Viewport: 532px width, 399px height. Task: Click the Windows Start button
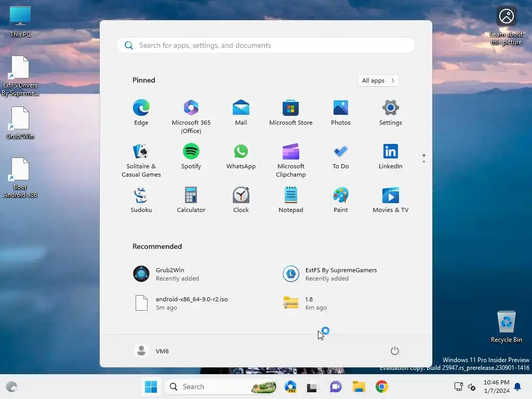pyautogui.click(x=151, y=387)
